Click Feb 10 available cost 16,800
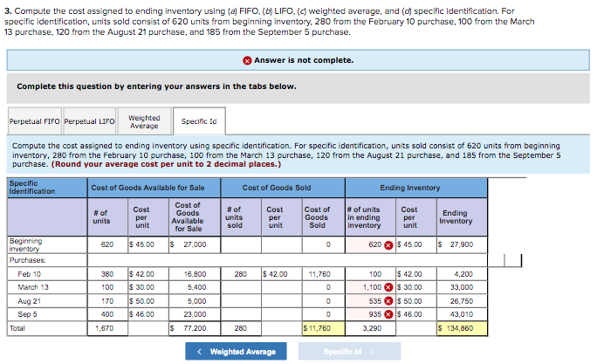This screenshot has height=364, width=597. tap(194, 274)
